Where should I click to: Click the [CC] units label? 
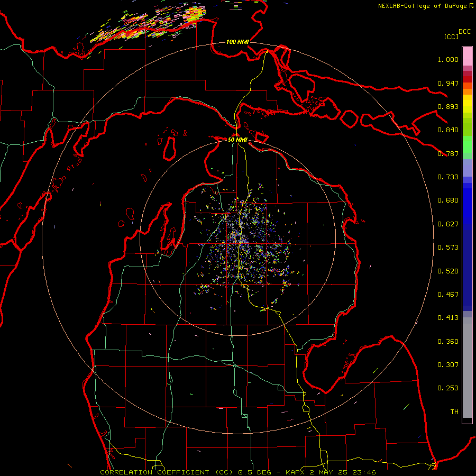(x=451, y=36)
